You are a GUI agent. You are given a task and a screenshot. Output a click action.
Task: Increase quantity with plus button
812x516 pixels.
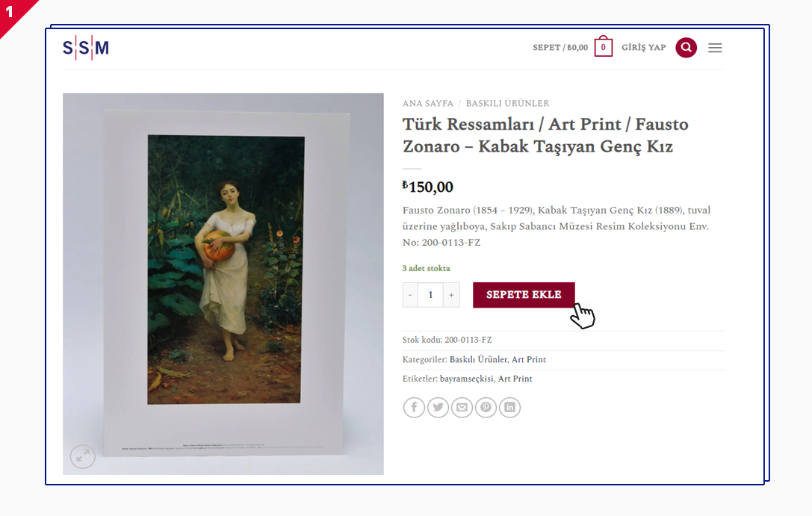pos(451,295)
